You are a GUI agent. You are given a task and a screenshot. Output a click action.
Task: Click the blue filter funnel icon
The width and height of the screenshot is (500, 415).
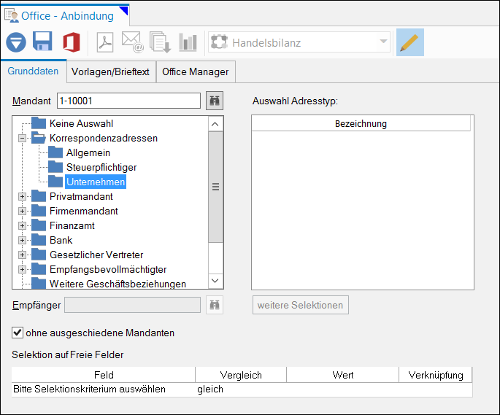click(x=16, y=42)
